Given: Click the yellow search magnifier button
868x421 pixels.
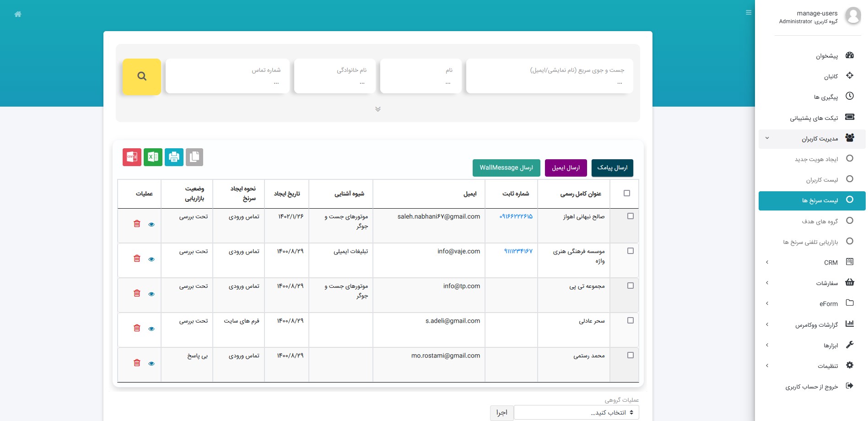Looking at the screenshot, I should point(142,76).
